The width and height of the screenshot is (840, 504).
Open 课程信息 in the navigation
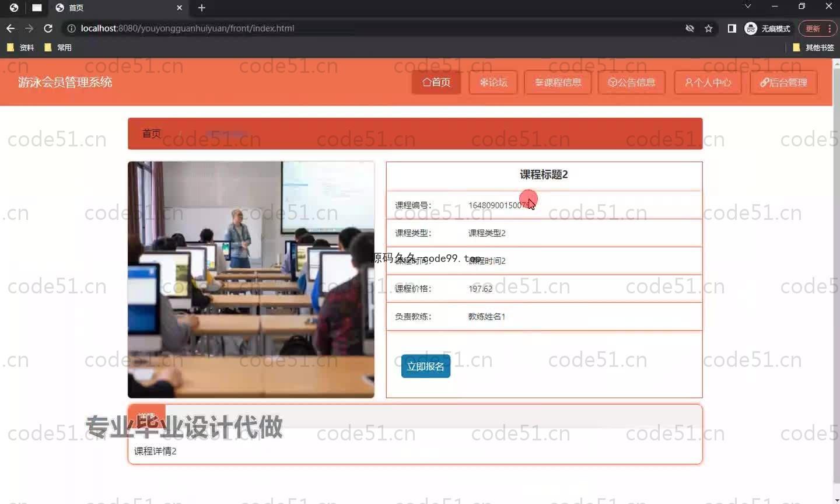558,82
